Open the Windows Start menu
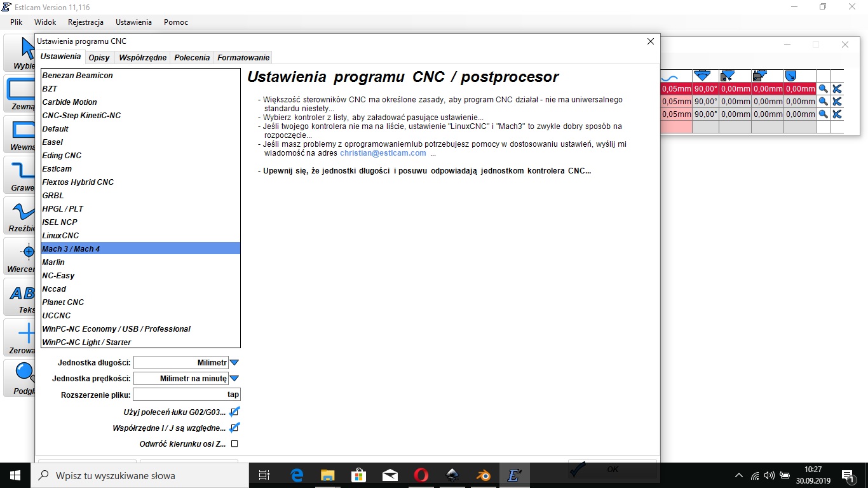Viewport: 868px width, 488px height. [15, 475]
